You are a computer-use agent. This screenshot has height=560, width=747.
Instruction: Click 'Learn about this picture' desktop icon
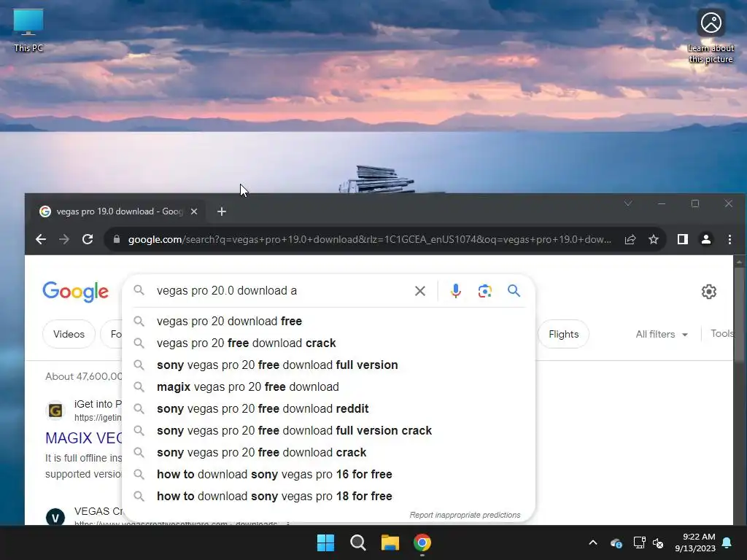[711, 36]
